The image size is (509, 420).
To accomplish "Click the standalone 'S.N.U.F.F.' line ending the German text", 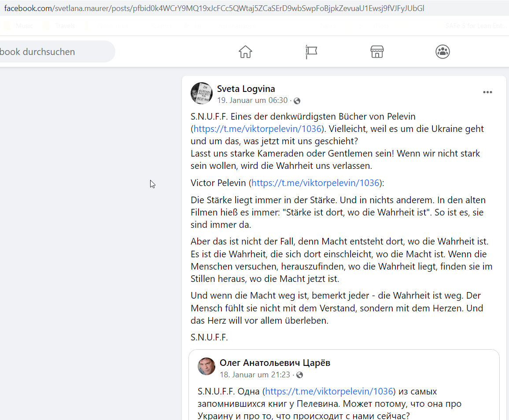I will (210, 337).
